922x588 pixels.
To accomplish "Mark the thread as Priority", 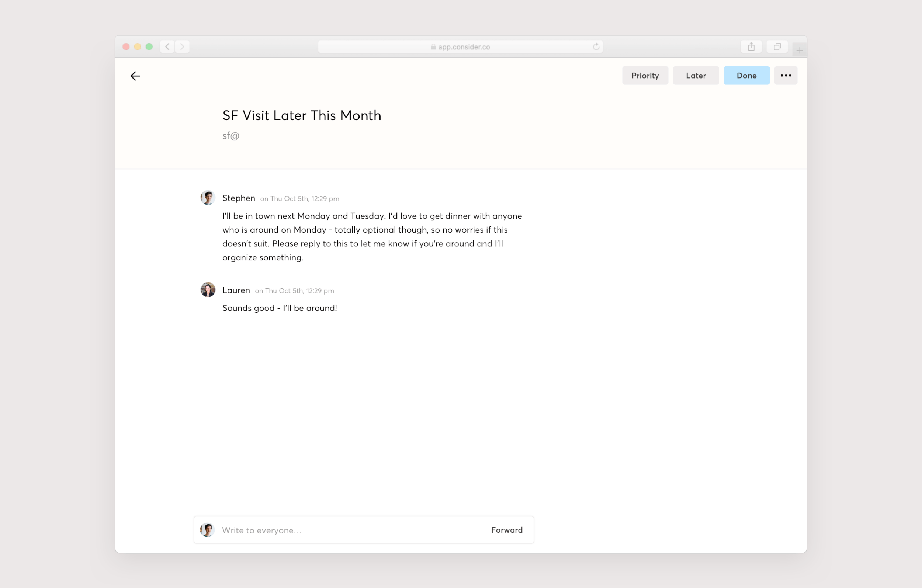I will pos(645,76).
